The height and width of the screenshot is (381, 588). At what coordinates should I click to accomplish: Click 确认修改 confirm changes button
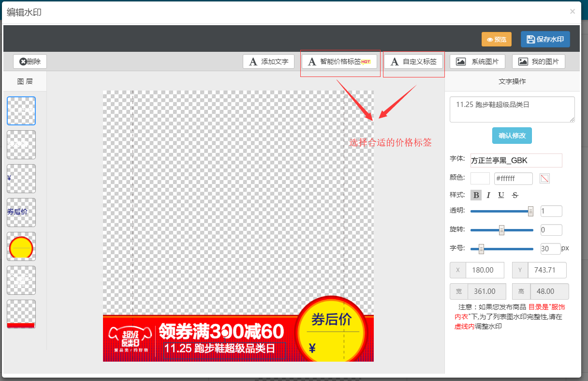[x=512, y=136]
